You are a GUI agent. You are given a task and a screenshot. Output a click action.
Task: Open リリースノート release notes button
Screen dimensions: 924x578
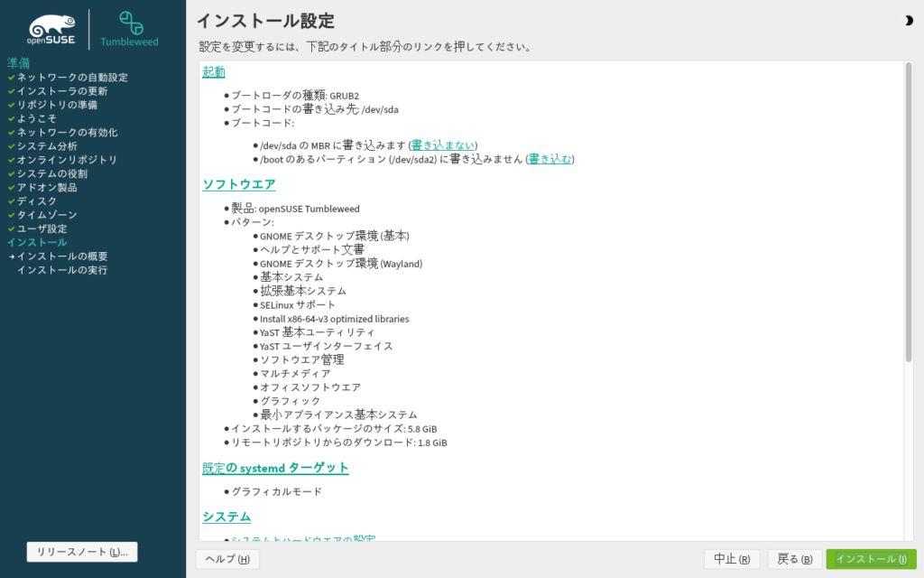pyautogui.click(x=82, y=552)
